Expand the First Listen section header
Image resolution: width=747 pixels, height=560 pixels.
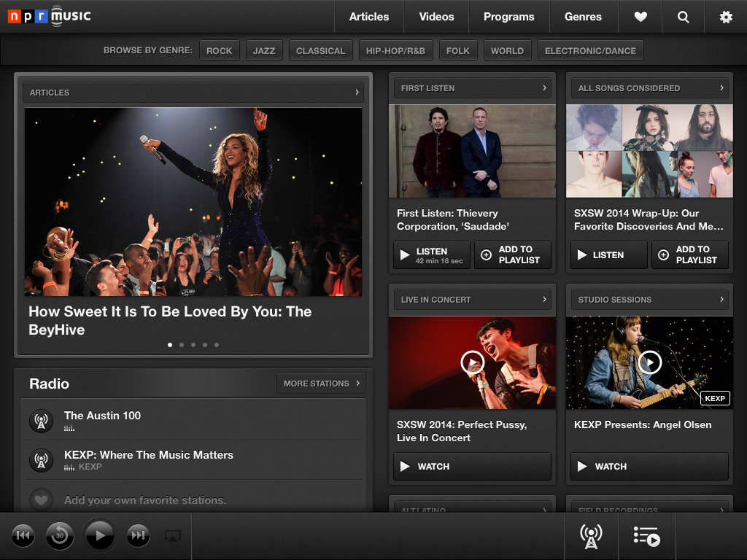click(472, 88)
